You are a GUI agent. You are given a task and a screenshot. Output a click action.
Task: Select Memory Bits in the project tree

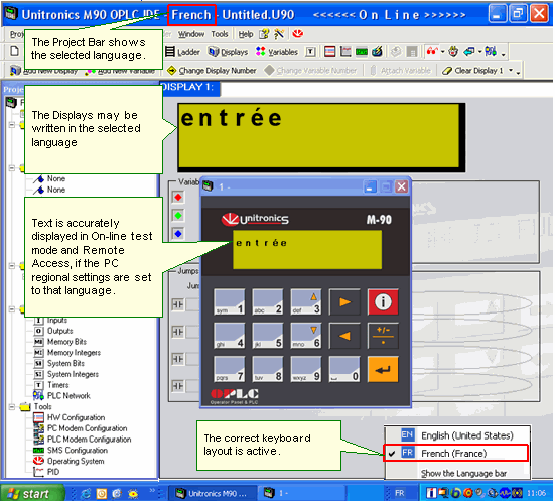pos(67,342)
